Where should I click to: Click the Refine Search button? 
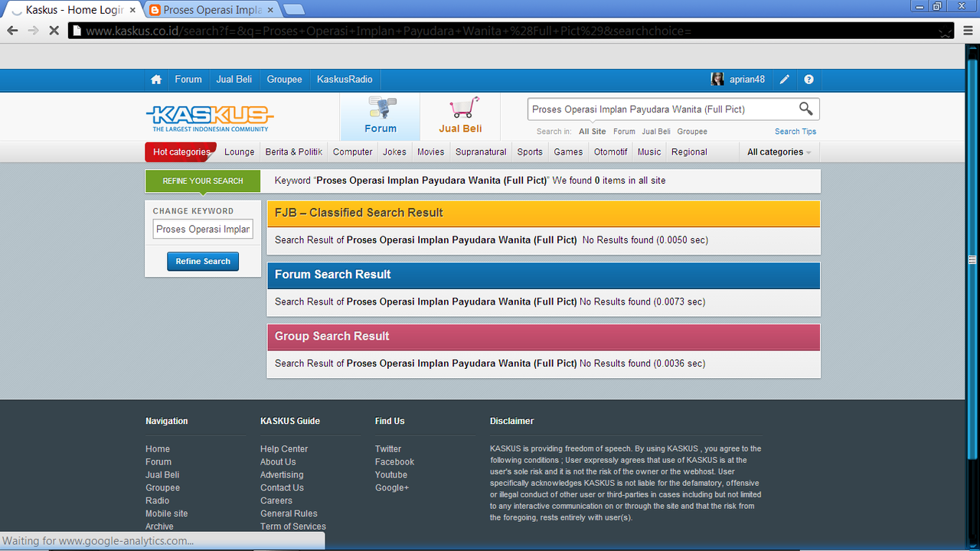point(203,261)
